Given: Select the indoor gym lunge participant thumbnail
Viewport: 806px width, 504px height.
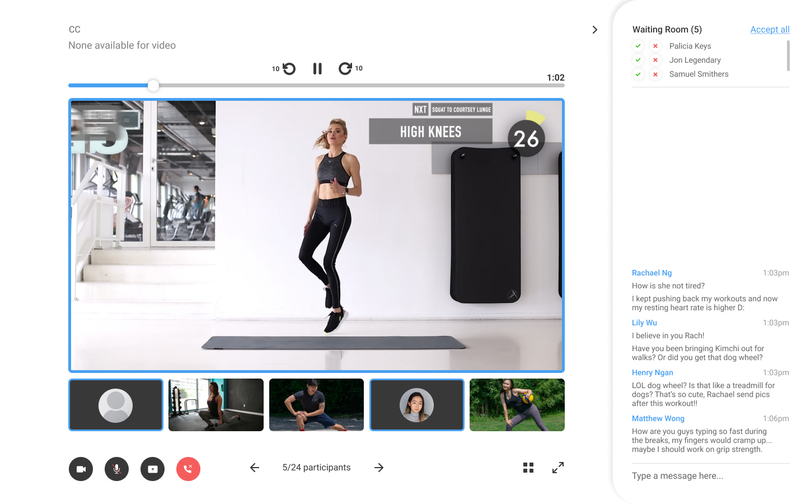Looking at the screenshot, I should tap(216, 405).
